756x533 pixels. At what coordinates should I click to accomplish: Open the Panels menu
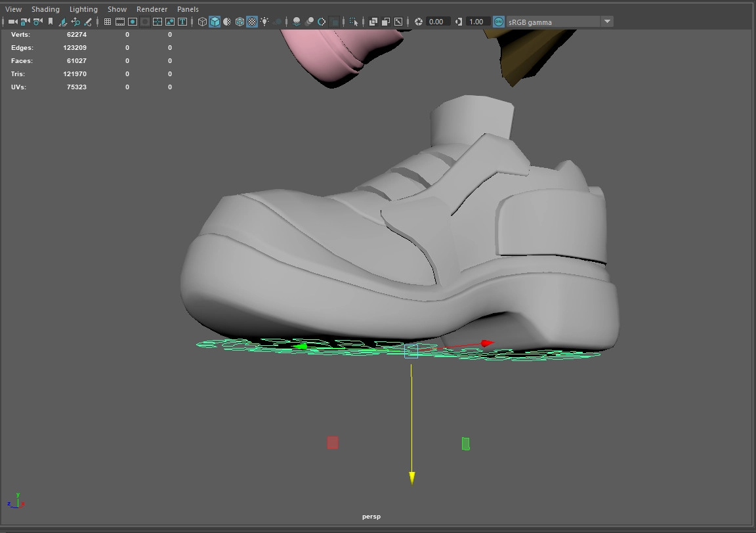click(x=188, y=9)
